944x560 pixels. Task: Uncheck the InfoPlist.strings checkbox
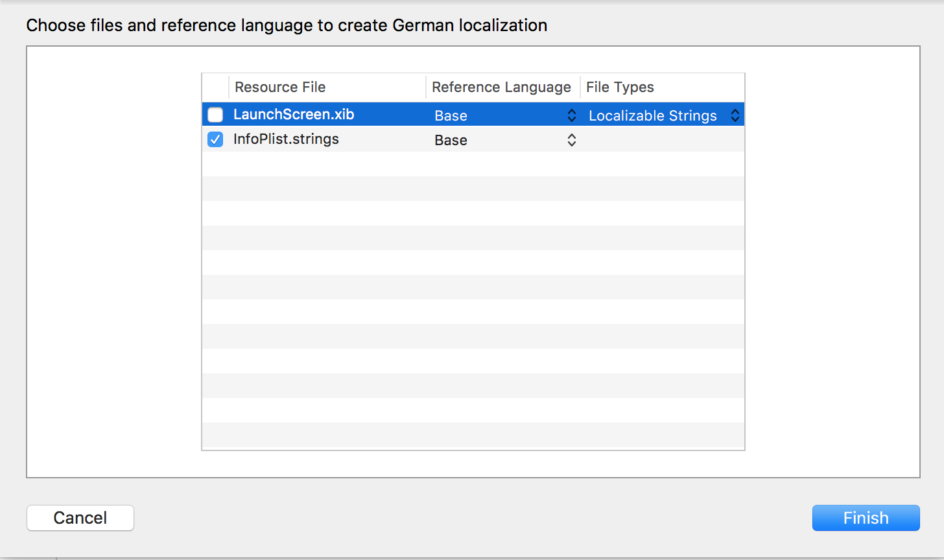click(x=215, y=139)
